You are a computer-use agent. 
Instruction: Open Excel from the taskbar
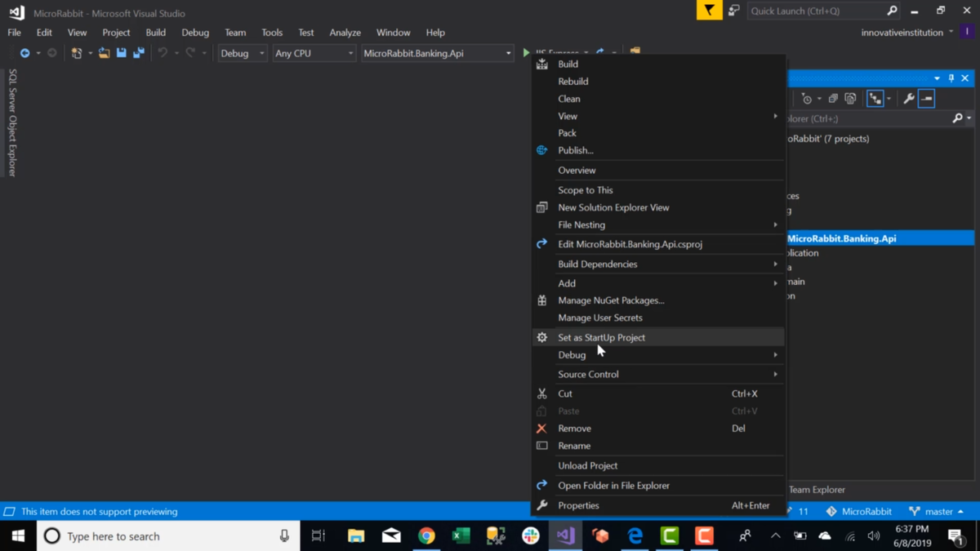(x=461, y=535)
